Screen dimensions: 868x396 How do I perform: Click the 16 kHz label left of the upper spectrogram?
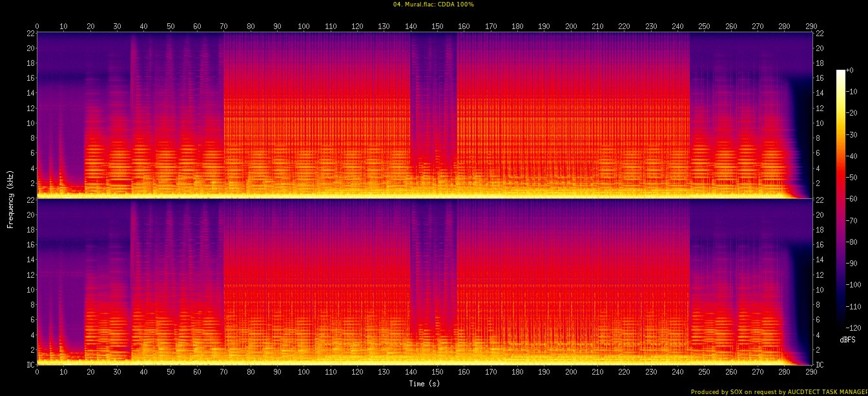click(29, 78)
